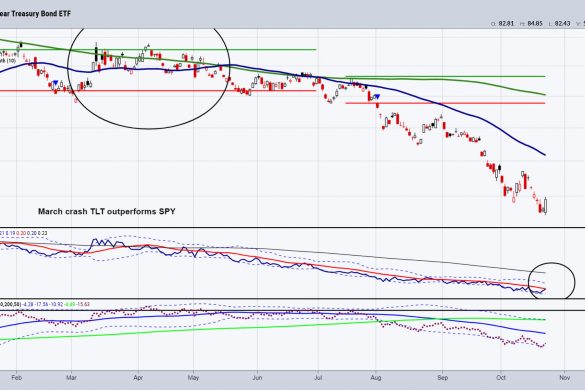Viewport: 585px width, 390px height.
Task: Click the tall red candle in mid-October
Action: [525, 182]
